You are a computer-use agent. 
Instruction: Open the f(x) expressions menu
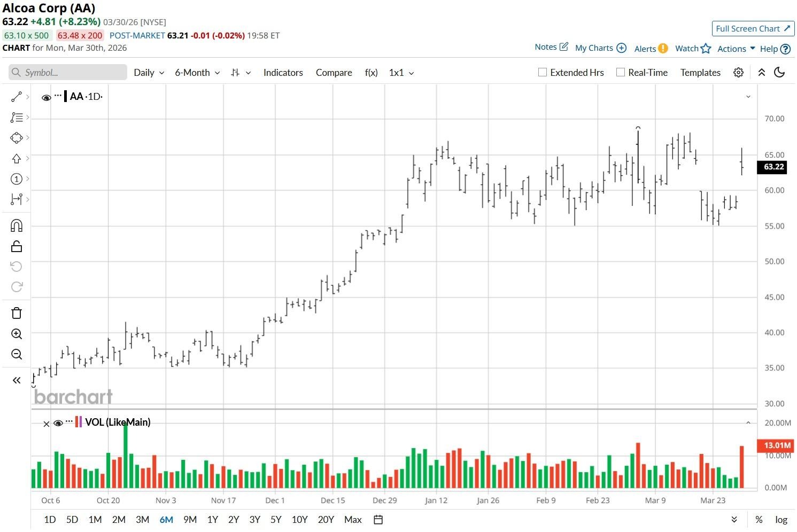pyautogui.click(x=371, y=73)
